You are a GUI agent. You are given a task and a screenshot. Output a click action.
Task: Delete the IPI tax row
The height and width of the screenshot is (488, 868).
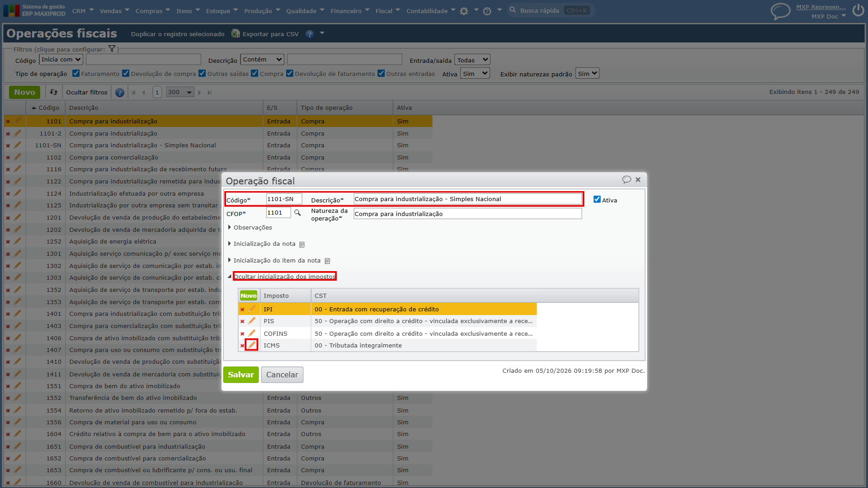point(242,310)
